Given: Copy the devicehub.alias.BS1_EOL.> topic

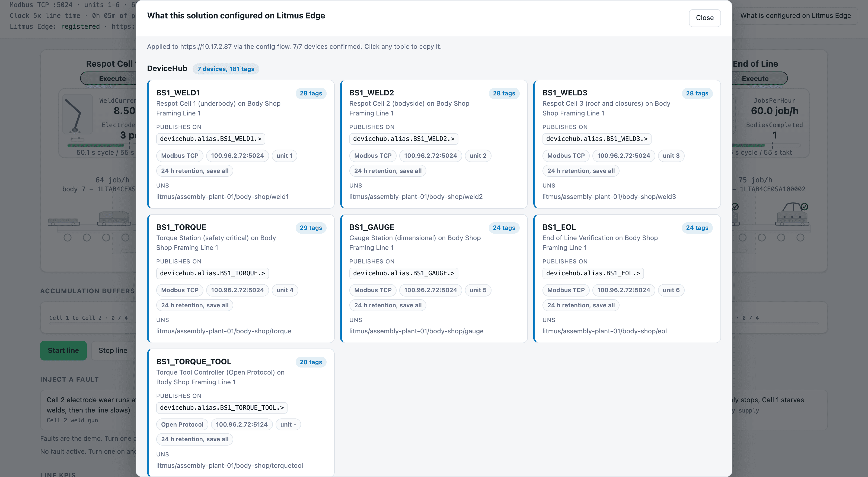Looking at the screenshot, I should coord(593,273).
